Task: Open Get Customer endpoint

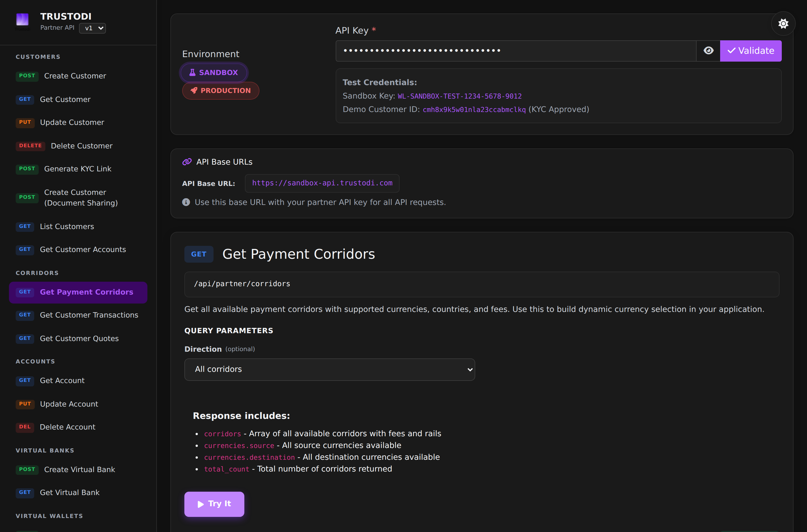Action: tap(78, 99)
